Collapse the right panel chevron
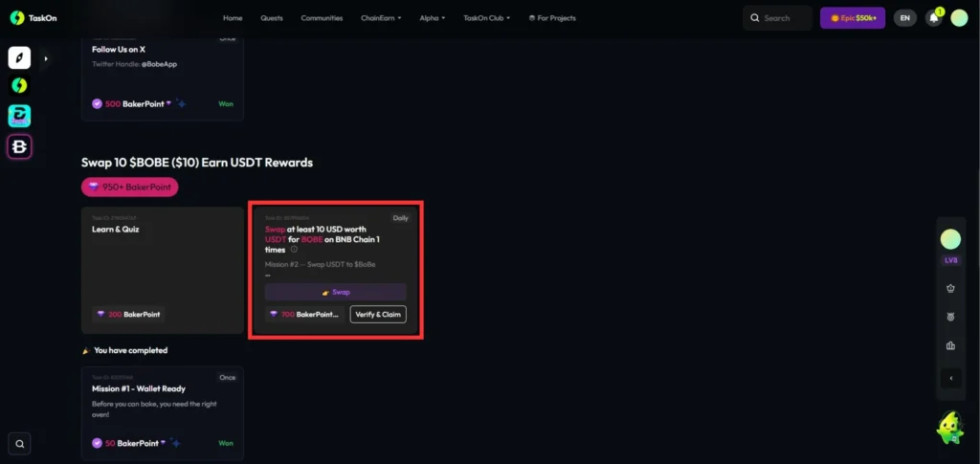 (950, 378)
